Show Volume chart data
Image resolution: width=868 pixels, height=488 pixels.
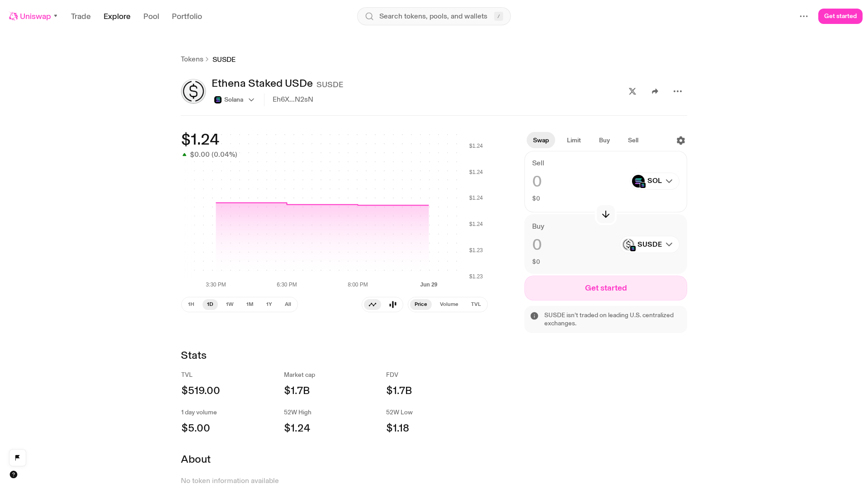pos(449,305)
